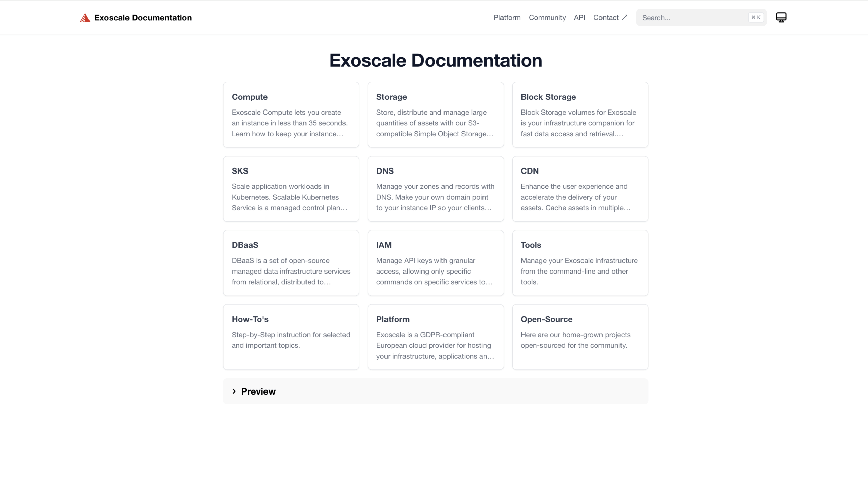
Task: Click the Preview section label
Action: pyautogui.click(x=258, y=391)
